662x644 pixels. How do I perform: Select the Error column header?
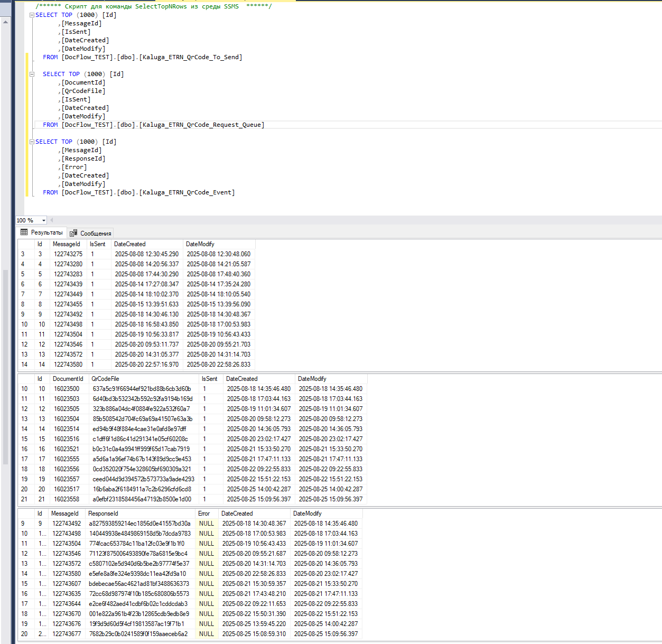point(206,514)
